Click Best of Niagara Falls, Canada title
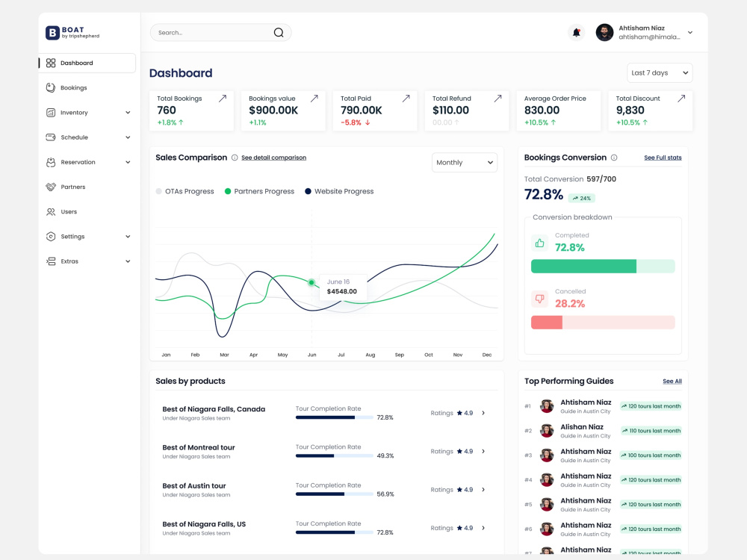 (x=214, y=409)
